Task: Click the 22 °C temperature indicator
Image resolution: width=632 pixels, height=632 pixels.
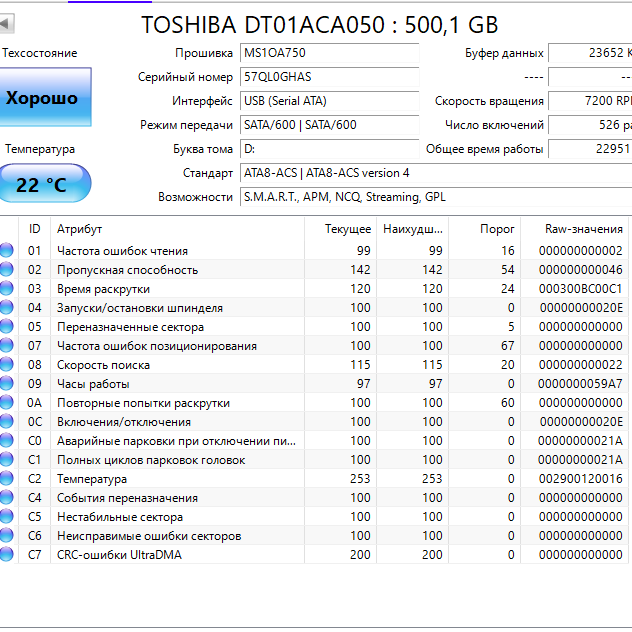Action: click(x=43, y=184)
